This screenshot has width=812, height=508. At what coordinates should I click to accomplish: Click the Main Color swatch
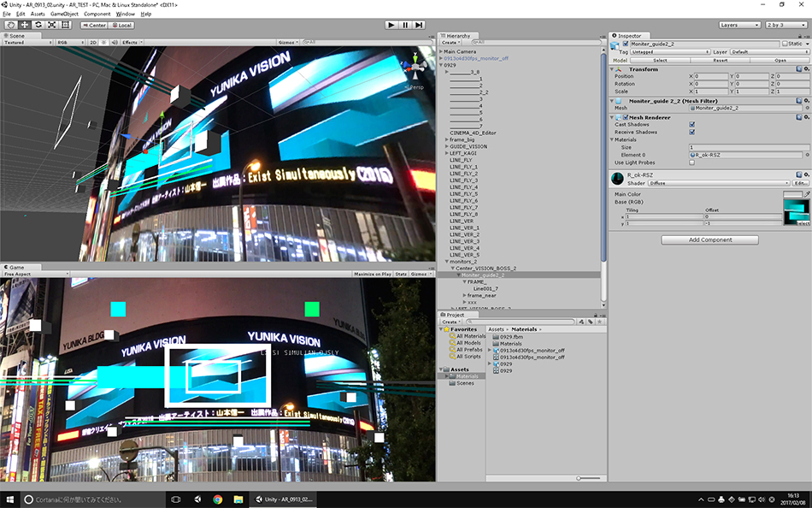pos(792,194)
